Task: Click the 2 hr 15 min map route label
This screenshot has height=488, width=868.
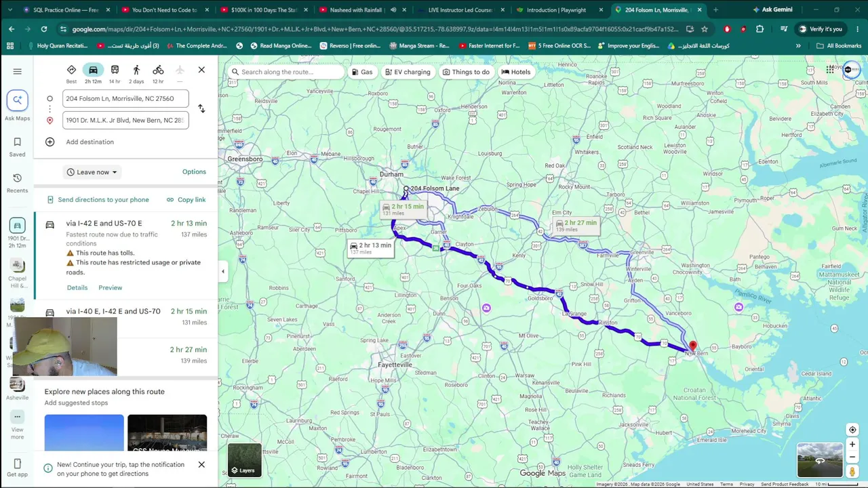Action: coord(403,209)
